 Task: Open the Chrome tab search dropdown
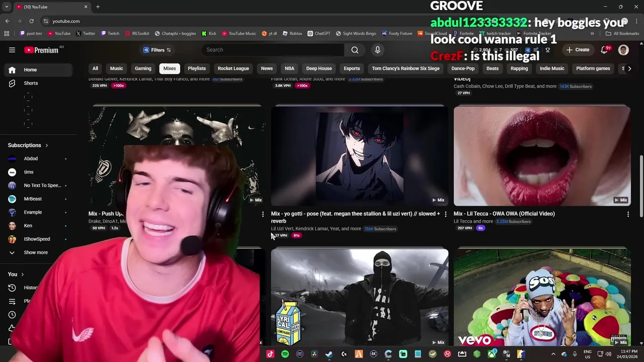pyautogui.click(x=7, y=7)
